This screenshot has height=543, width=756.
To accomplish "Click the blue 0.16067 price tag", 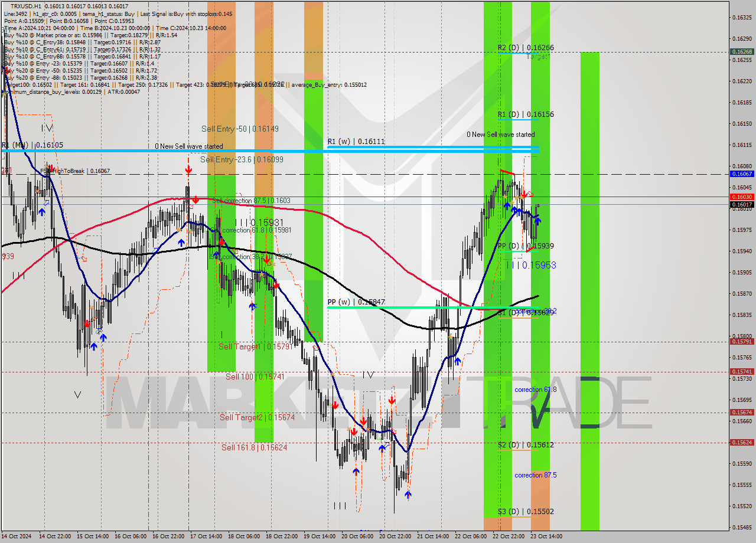I will coord(742,174).
